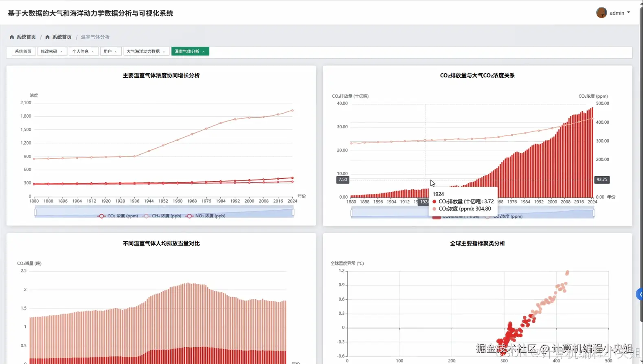Viewport: 643px width, 364px height.
Task: Close the 大气海洋动力数据 tab
Action: click(164, 52)
